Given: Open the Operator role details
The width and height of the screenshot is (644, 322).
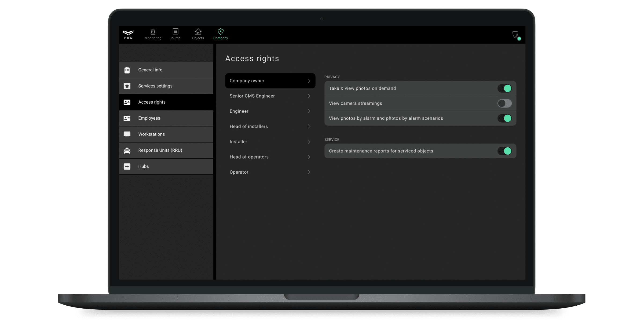Looking at the screenshot, I should pos(270,172).
